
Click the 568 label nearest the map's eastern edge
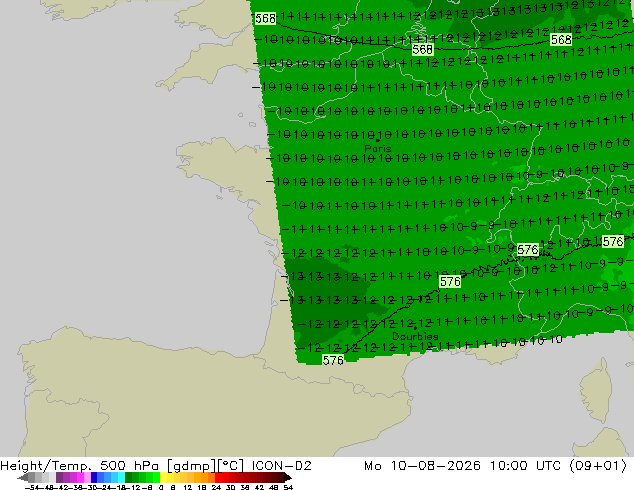(x=561, y=40)
